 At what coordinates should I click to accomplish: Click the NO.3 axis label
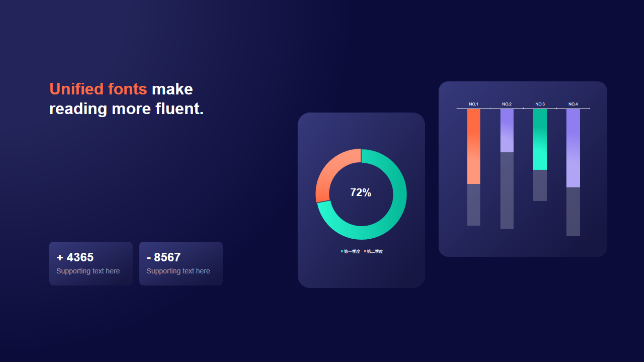tap(540, 104)
